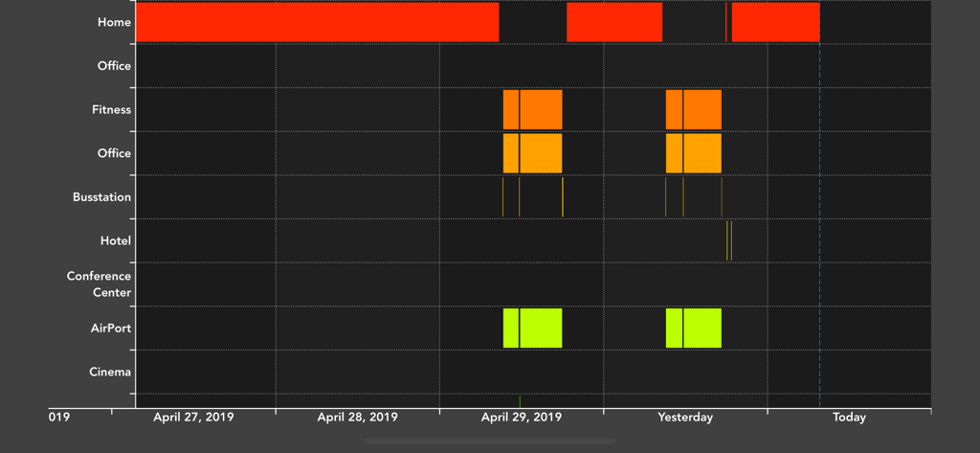Click the Conference Center row label

[99, 284]
